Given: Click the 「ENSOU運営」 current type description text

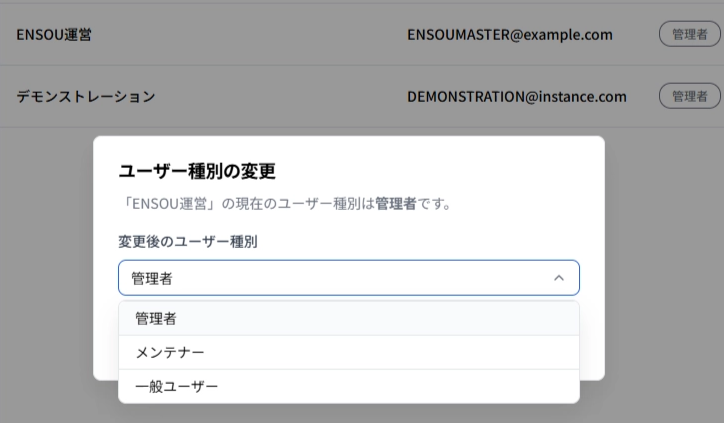Looking at the screenshot, I should [x=285, y=204].
